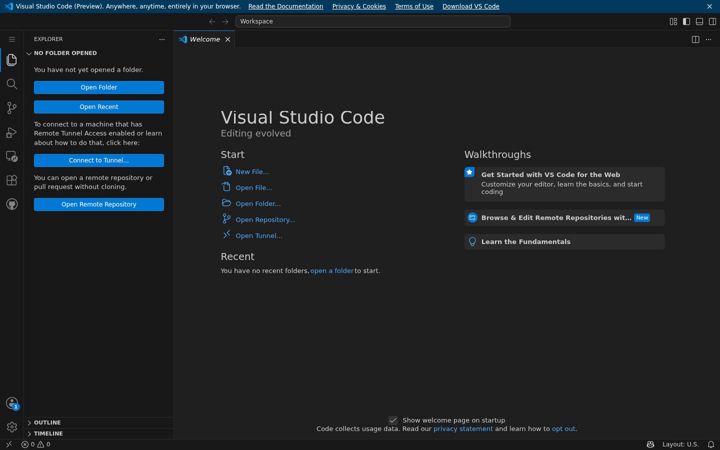
Task: Go back with the left arrow
Action: tap(212, 22)
